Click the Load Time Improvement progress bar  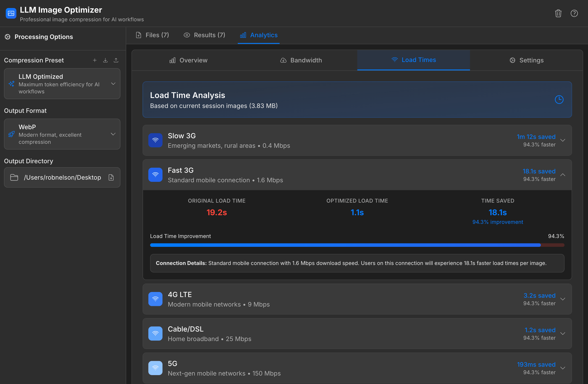tap(357, 245)
